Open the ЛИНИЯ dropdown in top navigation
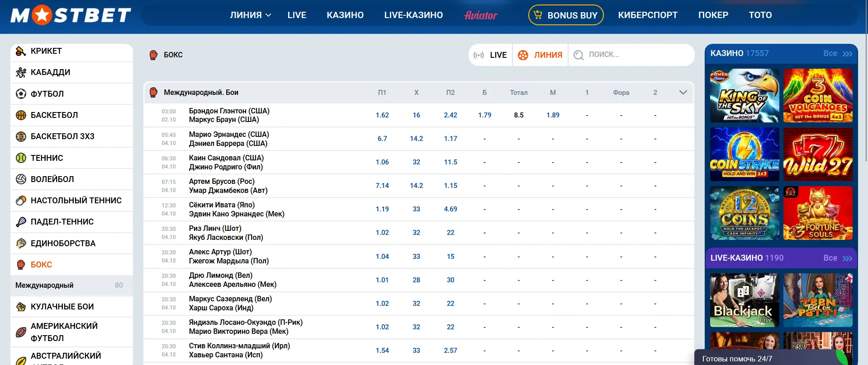 (x=250, y=15)
